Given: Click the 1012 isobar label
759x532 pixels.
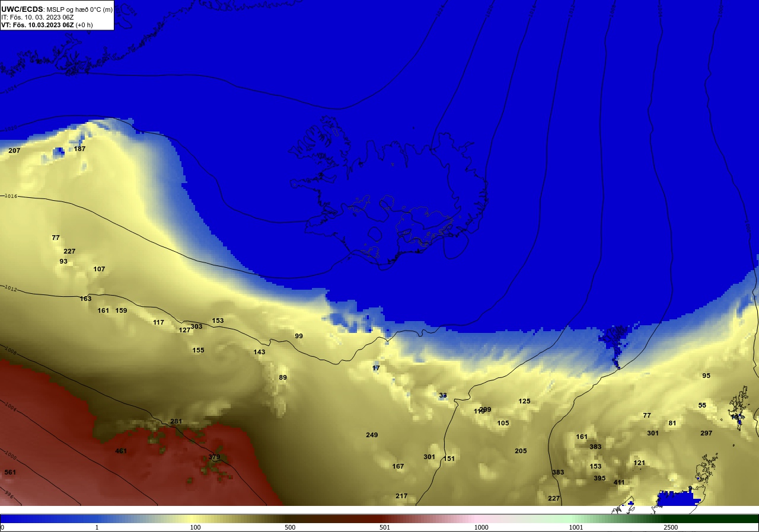Looking at the screenshot, I should tap(10, 289).
